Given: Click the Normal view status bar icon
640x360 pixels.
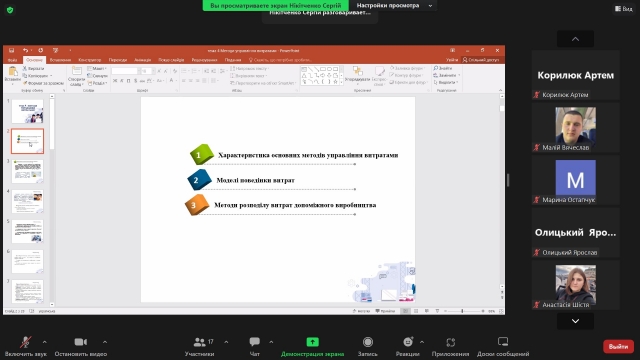Looking at the screenshot, I should 405,311.
